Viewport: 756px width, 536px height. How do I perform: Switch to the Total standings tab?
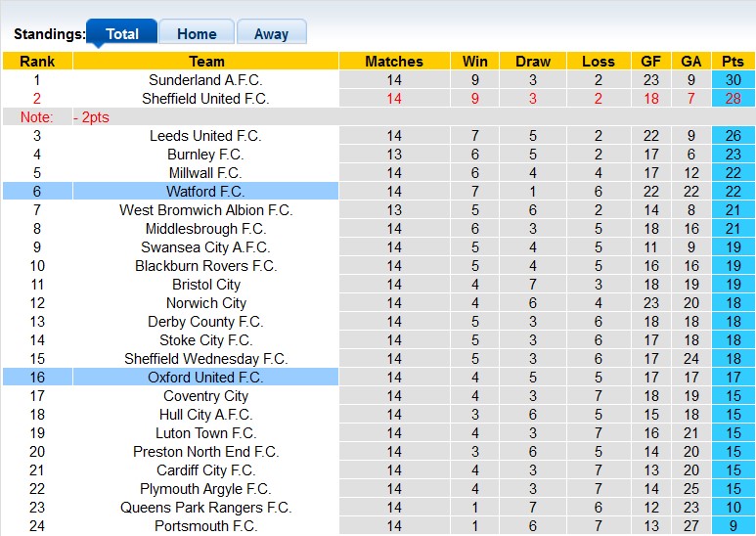[x=122, y=33]
